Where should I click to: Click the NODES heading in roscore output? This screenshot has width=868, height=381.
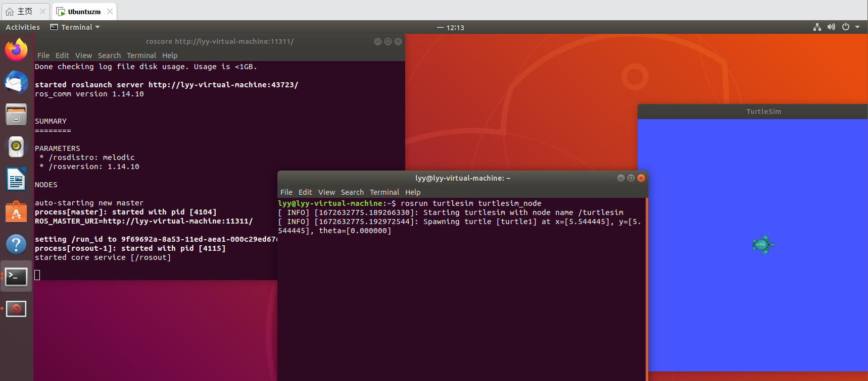pyautogui.click(x=46, y=185)
